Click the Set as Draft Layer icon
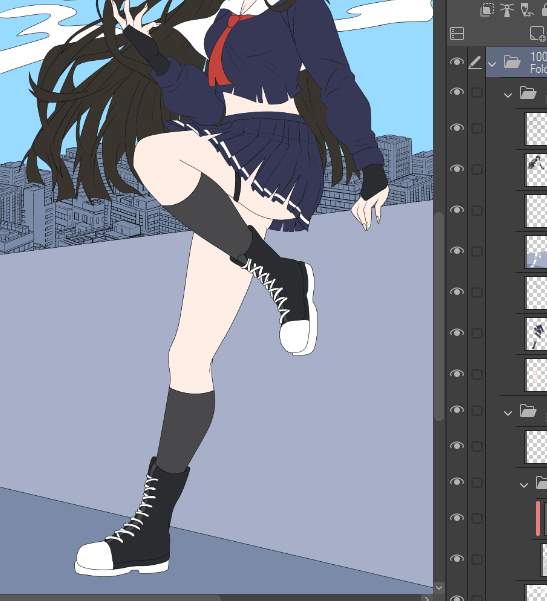Viewport: 547px width, 601px height. click(527, 10)
